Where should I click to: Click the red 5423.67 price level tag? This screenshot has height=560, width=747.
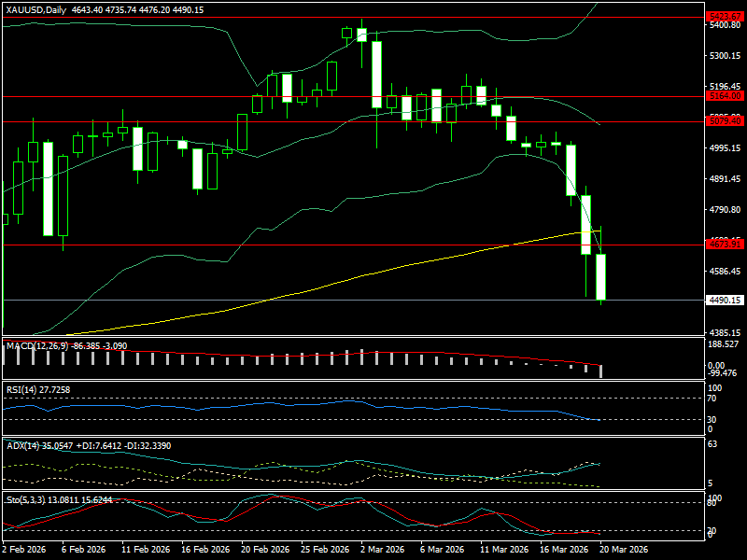(x=725, y=17)
